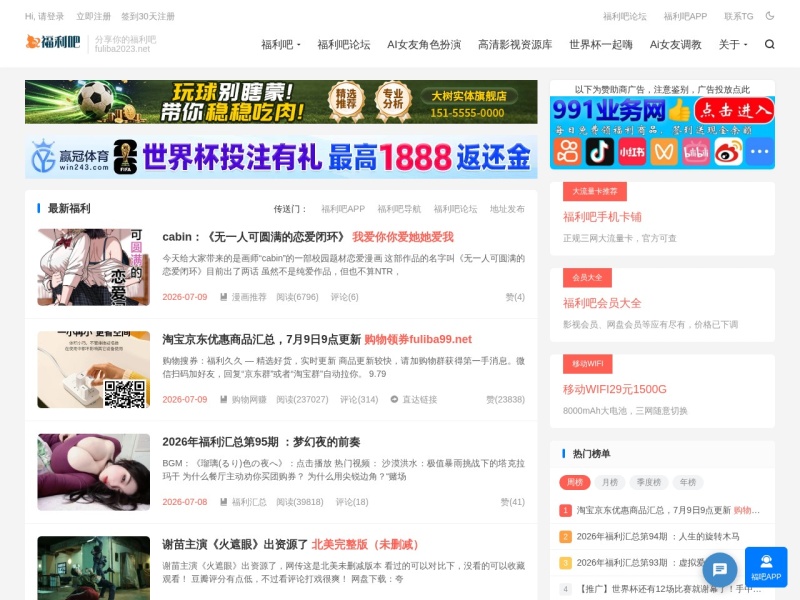
Task: Click Hi, 请登录 link
Action: pyautogui.click(x=44, y=16)
